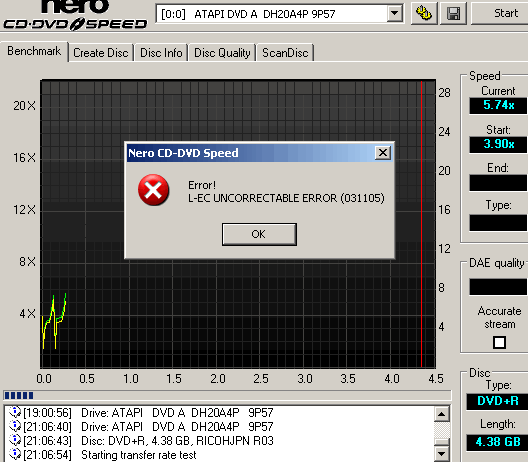Click the options tool icon in toolbar
The image size is (528, 462).
pyautogui.click(x=424, y=13)
